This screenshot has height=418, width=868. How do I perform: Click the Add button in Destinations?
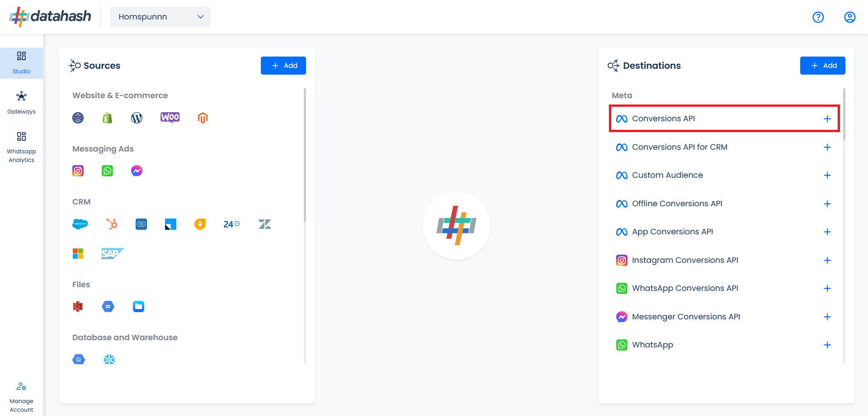pos(822,66)
